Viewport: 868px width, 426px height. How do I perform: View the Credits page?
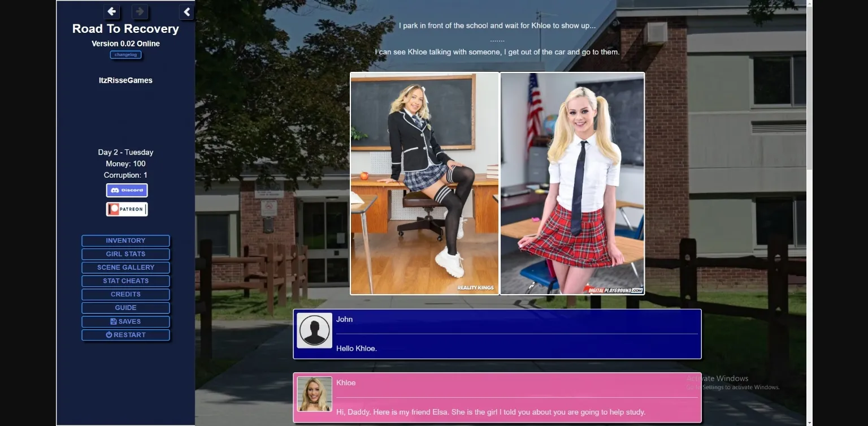click(x=125, y=295)
